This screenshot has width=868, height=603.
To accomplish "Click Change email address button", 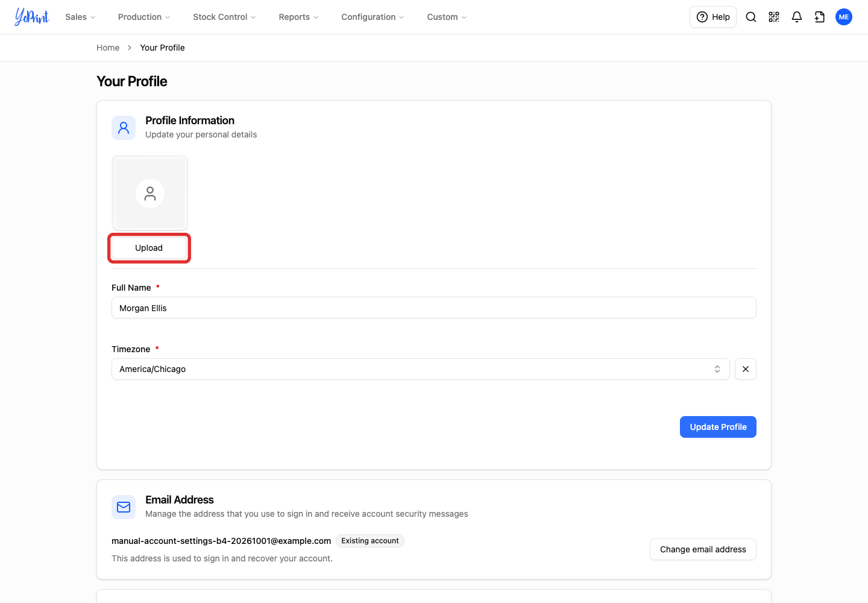I will (703, 549).
